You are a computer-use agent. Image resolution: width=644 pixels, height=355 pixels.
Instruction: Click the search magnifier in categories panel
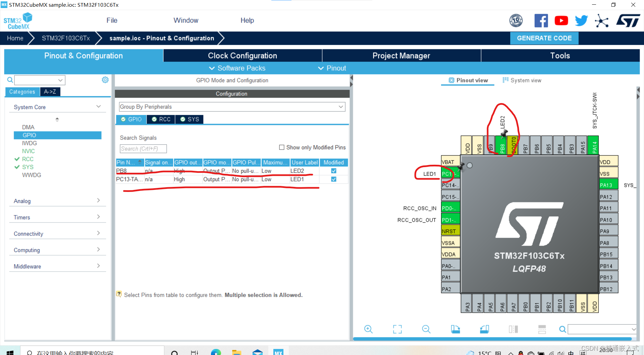pyautogui.click(x=10, y=80)
